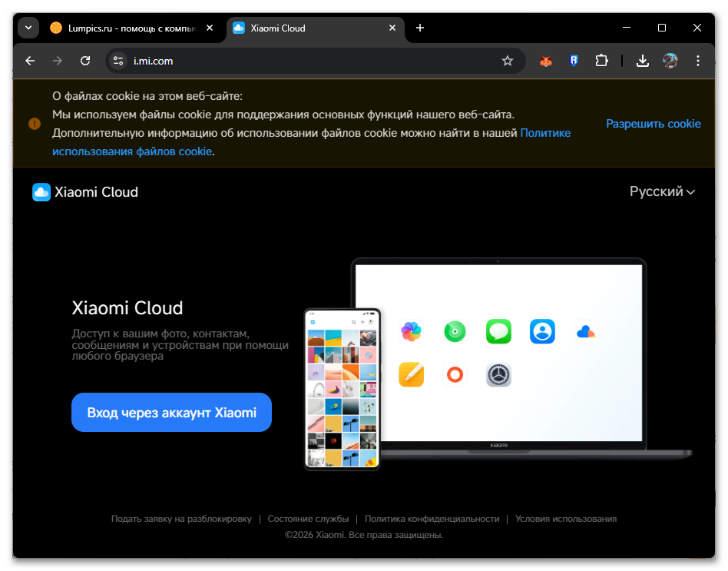The width and height of the screenshot is (728, 571).
Task: Click the red Recorder circle icon
Action: (x=455, y=374)
